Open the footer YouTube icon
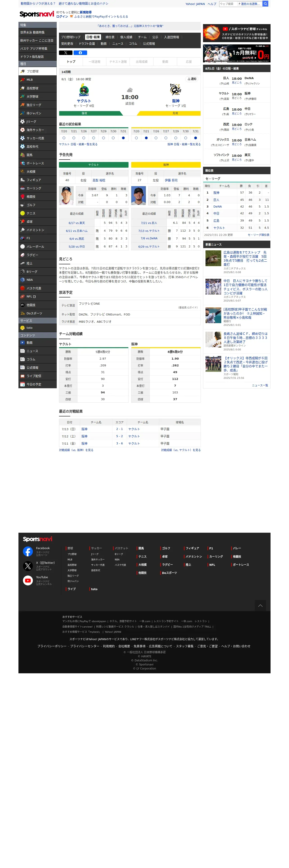This screenshot has height=868, width=289. pos(28,580)
